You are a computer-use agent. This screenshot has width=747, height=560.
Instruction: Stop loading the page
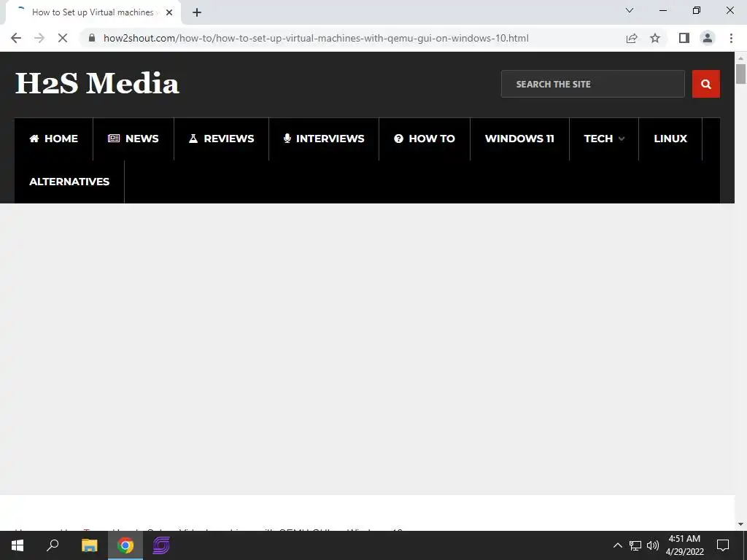(x=63, y=38)
